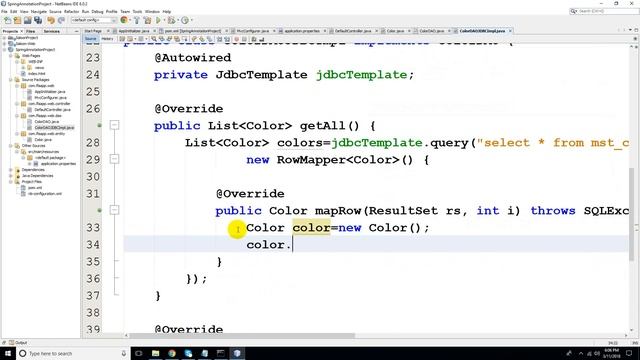Screen dimensions: 640x360
Task: Minimize the Projects panel
Action: (x=76, y=31)
